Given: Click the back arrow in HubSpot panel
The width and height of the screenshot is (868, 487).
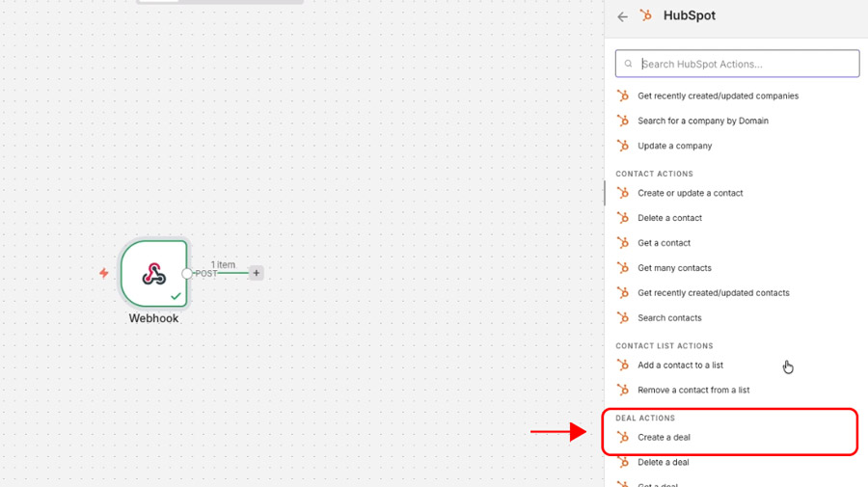Looking at the screenshot, I should (x=622, y=16).
